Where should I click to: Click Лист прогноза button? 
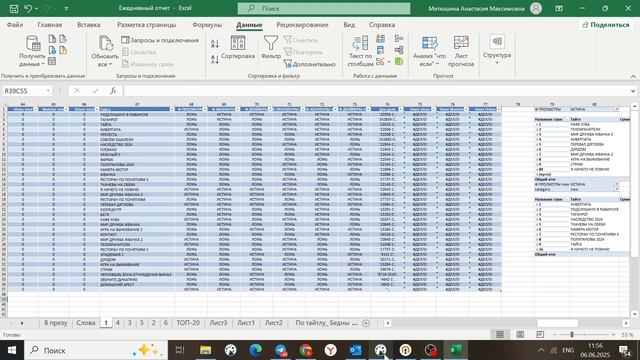(x=461, y=51)
